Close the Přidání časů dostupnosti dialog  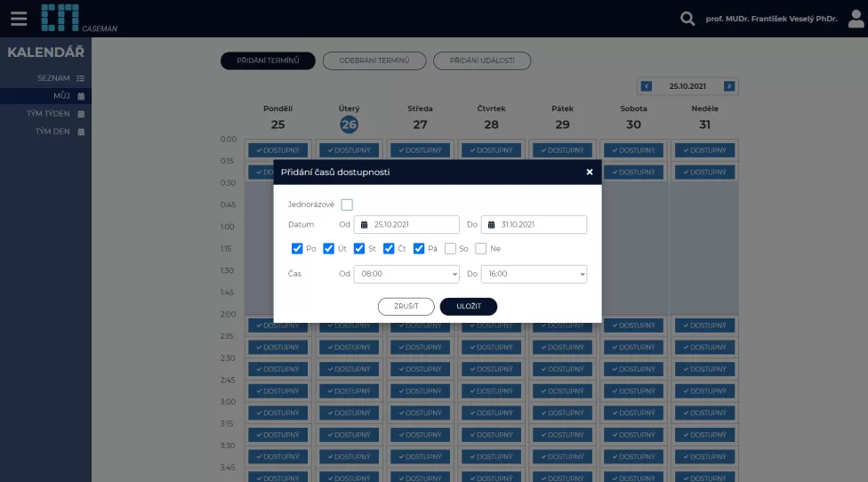589,172
